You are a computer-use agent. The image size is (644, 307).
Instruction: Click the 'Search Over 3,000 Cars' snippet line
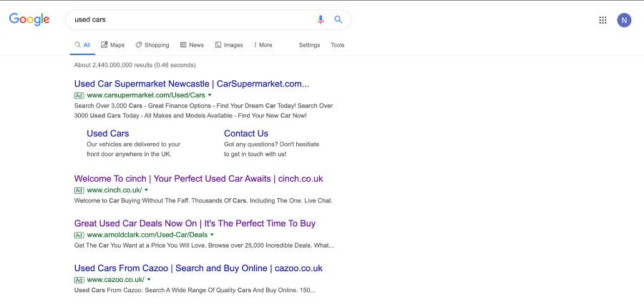pos(204,106)
